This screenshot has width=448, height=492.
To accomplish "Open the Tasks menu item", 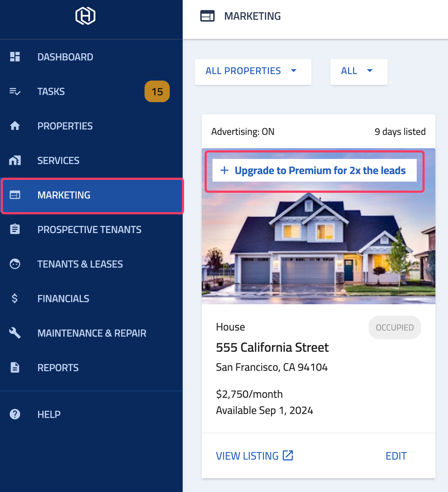I will 91,91.
